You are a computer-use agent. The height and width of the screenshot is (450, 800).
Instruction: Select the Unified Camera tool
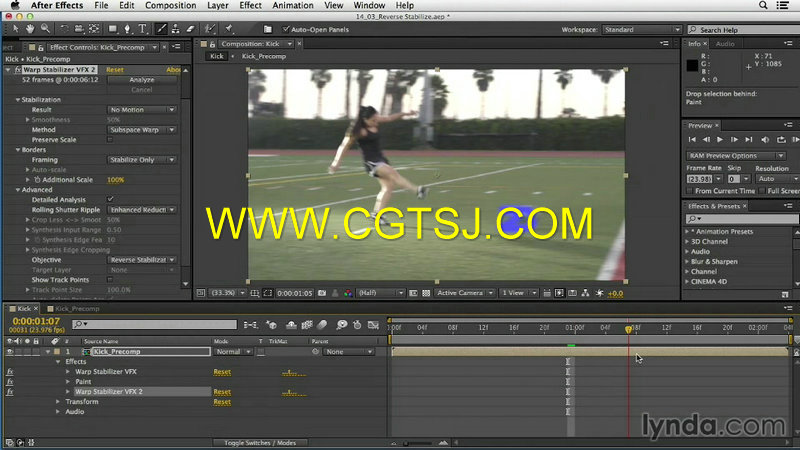point(79,29)
